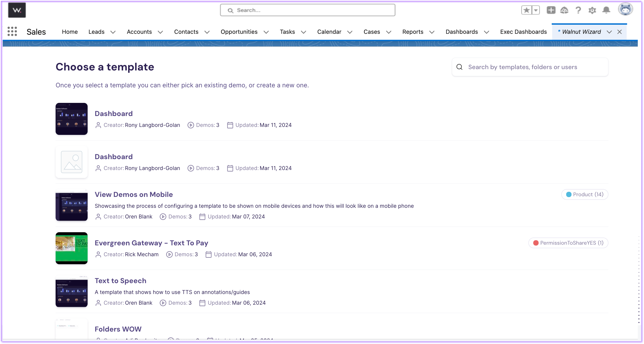Viewport: 644px width, 344px height.
Task: Expand the Accounts dropdown chevron
Action: click(x=161, y=32)
